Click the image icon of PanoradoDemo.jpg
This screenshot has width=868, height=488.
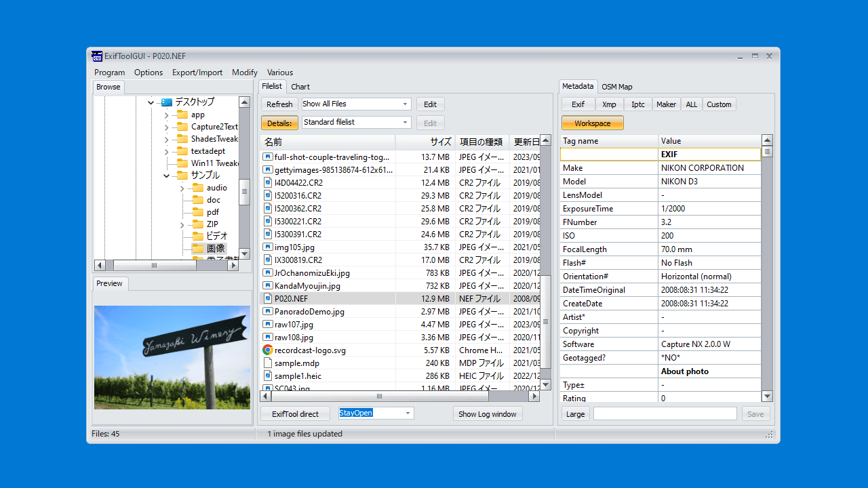pos(268,312)
